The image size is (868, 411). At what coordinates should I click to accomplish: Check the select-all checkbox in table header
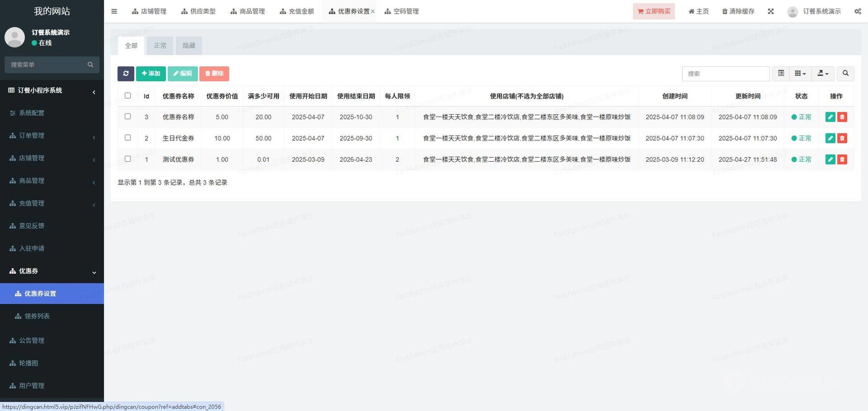pyautogui.click(x=128, y=96)
